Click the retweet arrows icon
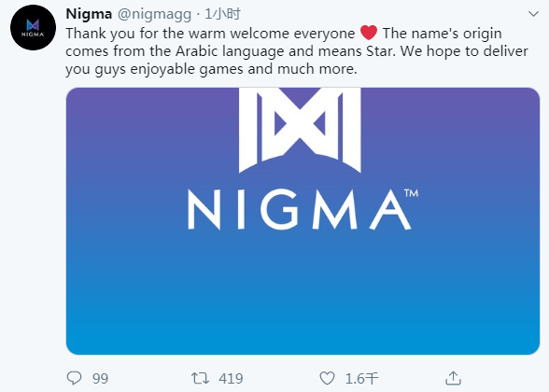Screen dimensions: 549x392 coord(200,378)
